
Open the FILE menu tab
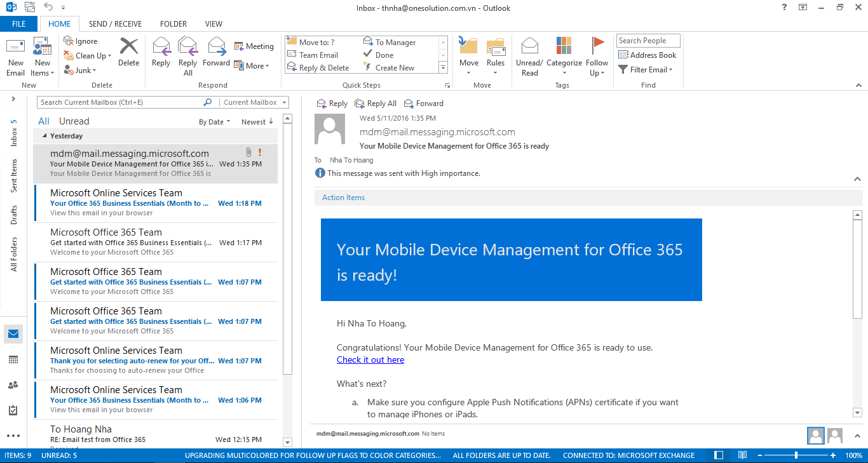(x=19, y=24)
